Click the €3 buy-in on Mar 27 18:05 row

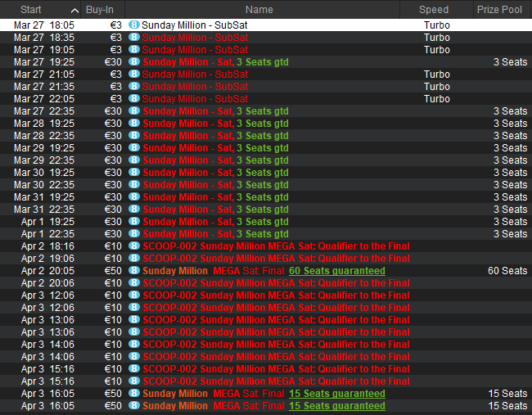[x=115, y=25]
